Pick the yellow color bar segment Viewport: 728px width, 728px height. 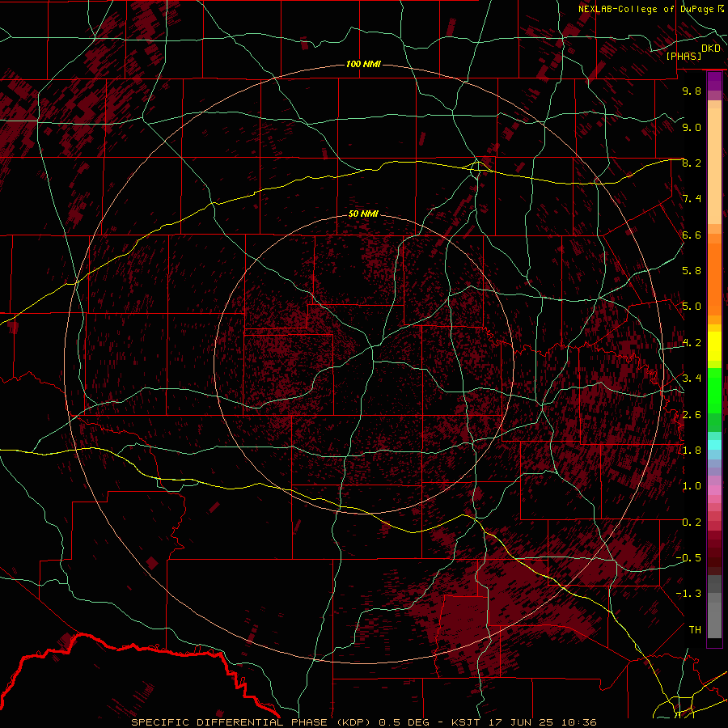pyautogui.click(x=714, y=346)
